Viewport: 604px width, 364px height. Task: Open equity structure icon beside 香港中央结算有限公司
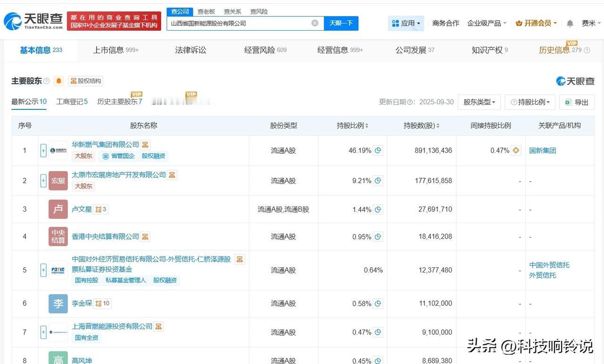click(x=145, y=237)
